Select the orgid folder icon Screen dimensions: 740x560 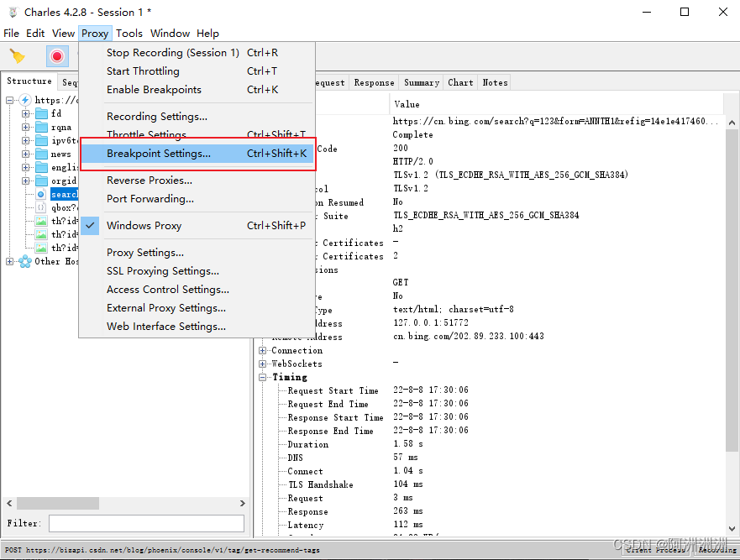pyautogui.click(x=41, y=181)
